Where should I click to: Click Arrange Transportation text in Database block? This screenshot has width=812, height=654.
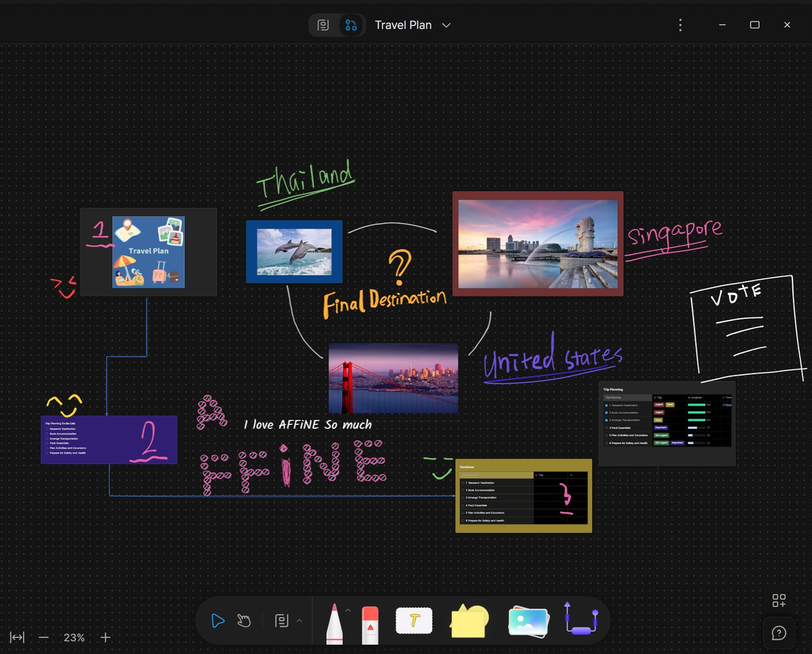point(481,498)
